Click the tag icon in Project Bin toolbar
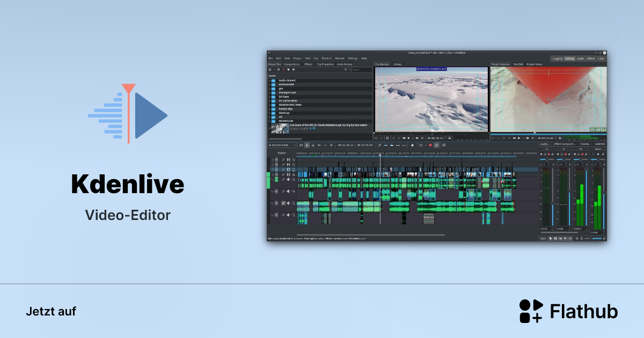644x338 pixels. point(288,69)
